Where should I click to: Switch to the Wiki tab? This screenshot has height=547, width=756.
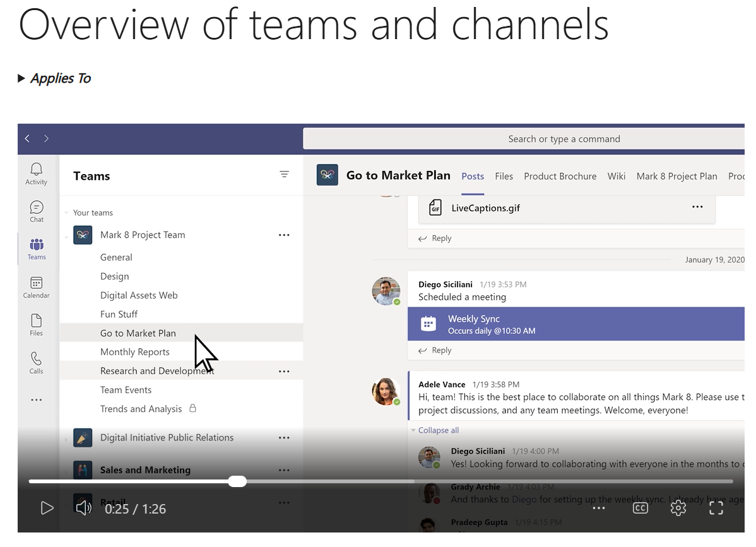click(x=616, y=176)
